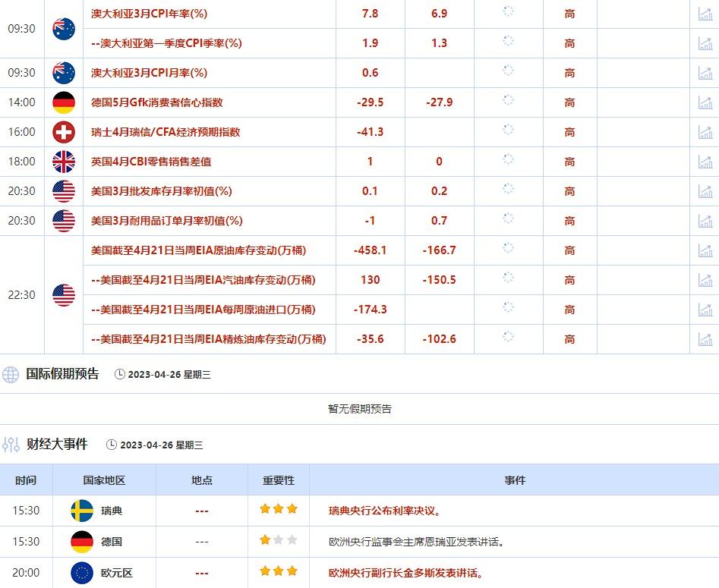Image resolution: width=719 pixels, height=588 pixels.
Task: Open chart icon for 德国5月Gfk消费者信心指数 row
Action: tap(705, 102)
